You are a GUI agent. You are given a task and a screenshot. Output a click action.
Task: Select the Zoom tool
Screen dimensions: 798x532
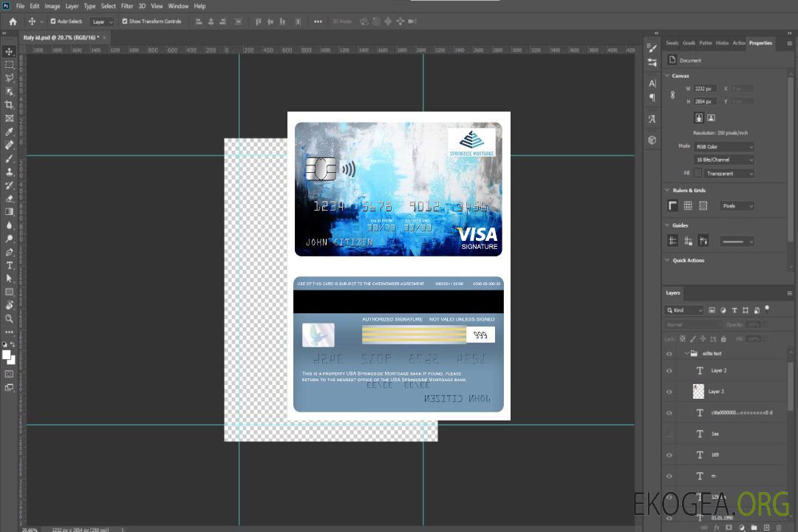(9, 318)
